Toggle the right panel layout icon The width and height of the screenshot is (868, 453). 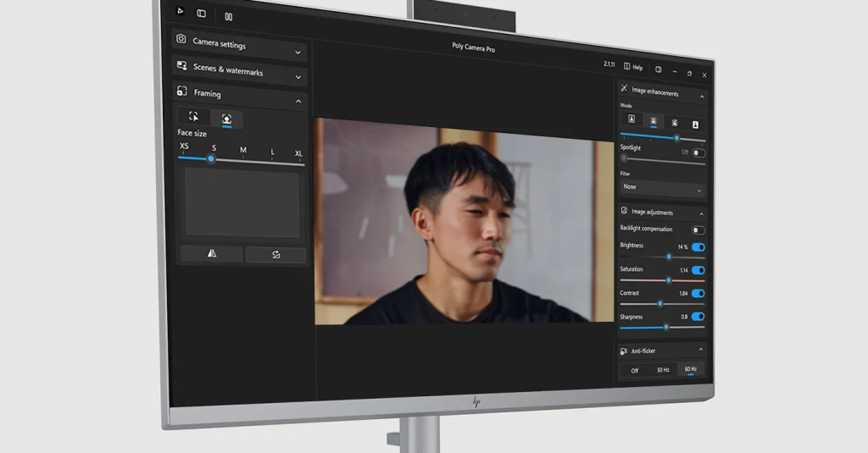pyautogui.click(x=659, y=69)
